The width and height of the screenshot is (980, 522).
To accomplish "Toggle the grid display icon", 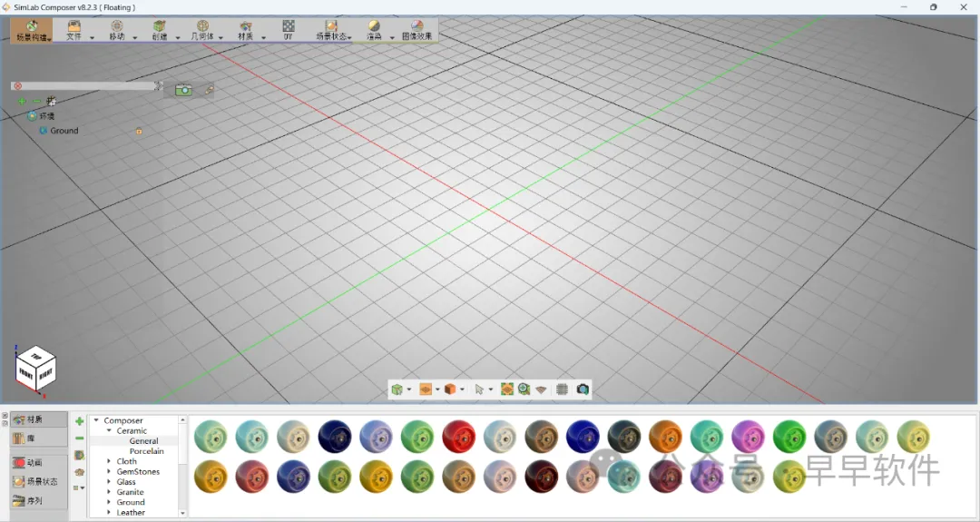I will click(x=562, y=389).
